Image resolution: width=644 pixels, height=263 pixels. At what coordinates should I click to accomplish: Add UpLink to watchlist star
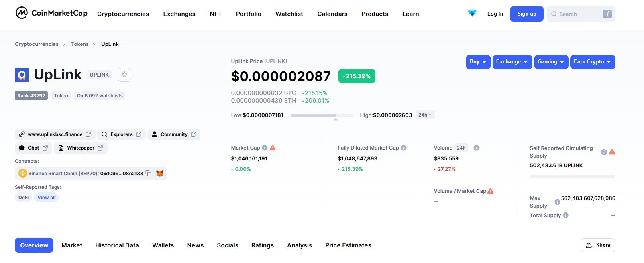point(124,75)
